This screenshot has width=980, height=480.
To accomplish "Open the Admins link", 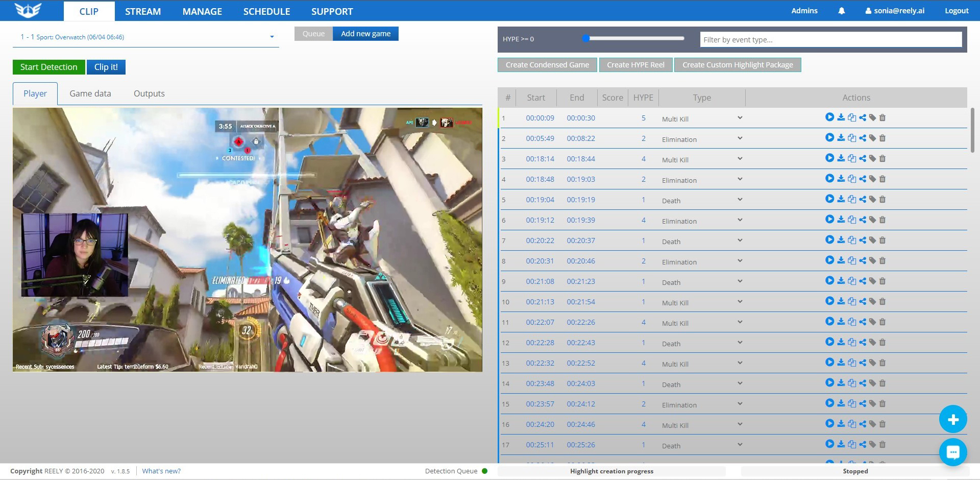I will [x=804, y=11].
